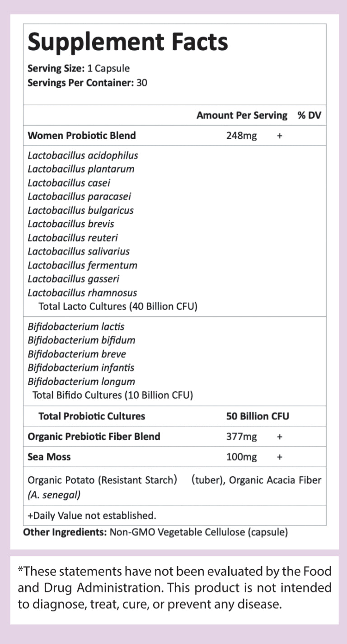Click the Sea Moss row label

49,457
